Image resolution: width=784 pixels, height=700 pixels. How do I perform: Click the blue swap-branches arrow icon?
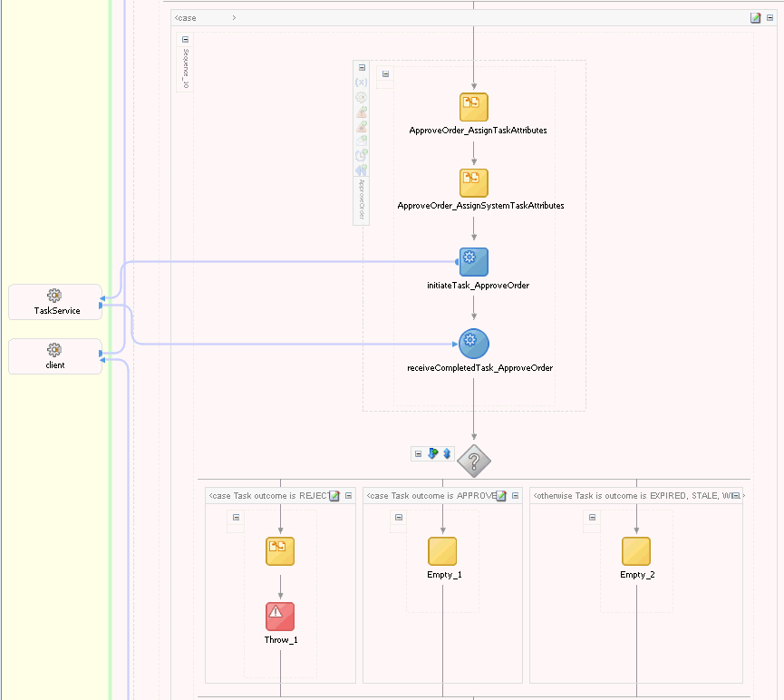point(445,453)
